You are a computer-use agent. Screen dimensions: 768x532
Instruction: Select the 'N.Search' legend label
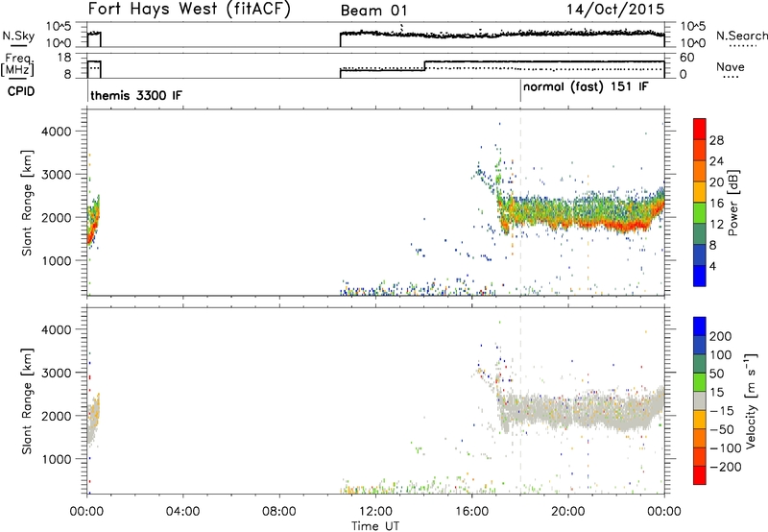point(741,36)
